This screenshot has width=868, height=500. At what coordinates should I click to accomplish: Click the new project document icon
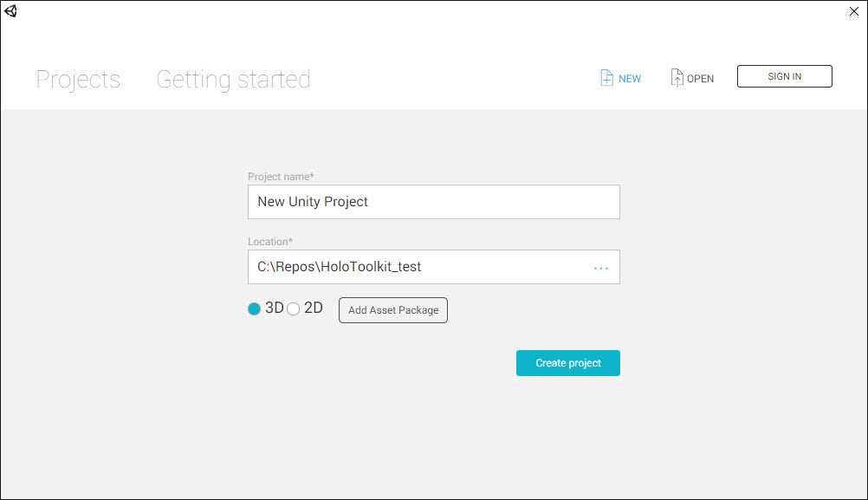click(x=606, y=77)
